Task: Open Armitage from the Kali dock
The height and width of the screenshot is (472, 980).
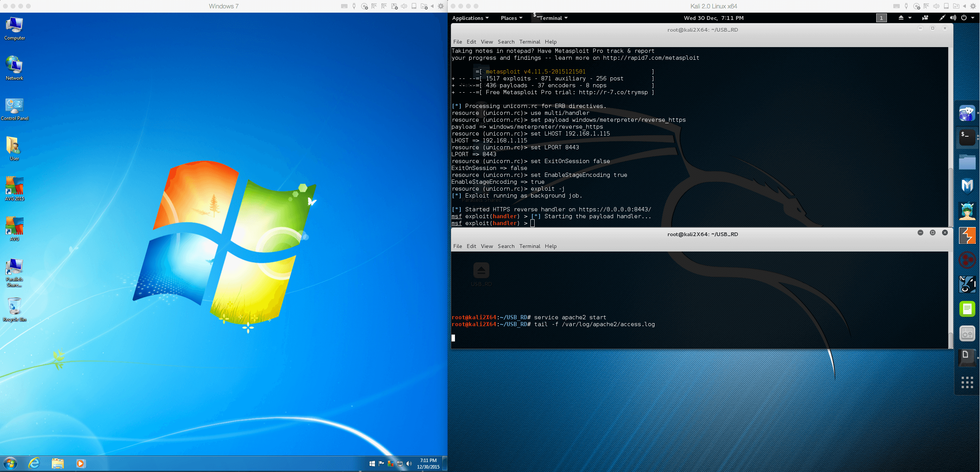Action: 967,211
